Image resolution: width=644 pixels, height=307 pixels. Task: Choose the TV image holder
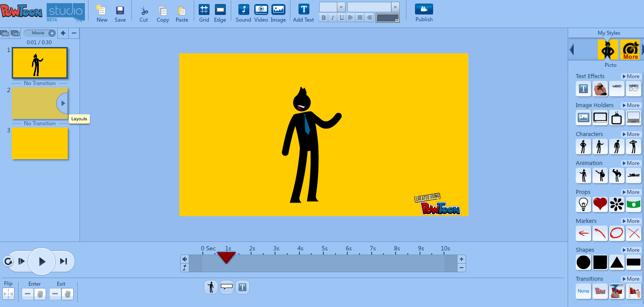point(617,118)
